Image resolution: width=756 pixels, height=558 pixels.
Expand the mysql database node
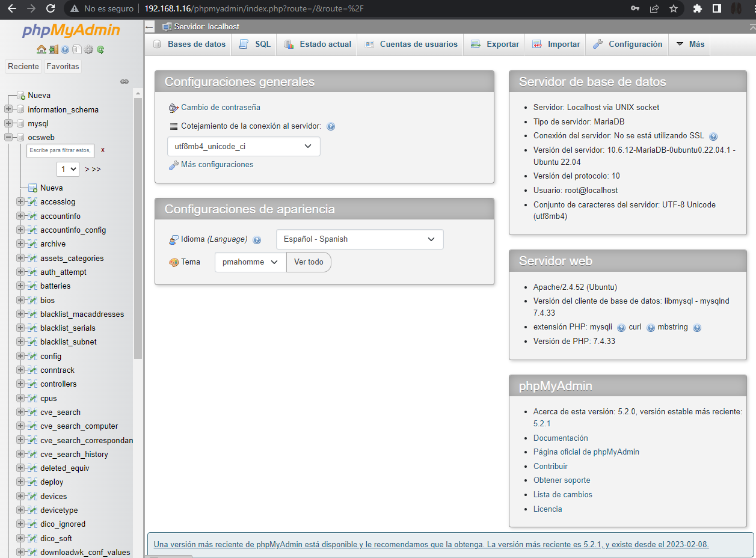coord(8,124)
